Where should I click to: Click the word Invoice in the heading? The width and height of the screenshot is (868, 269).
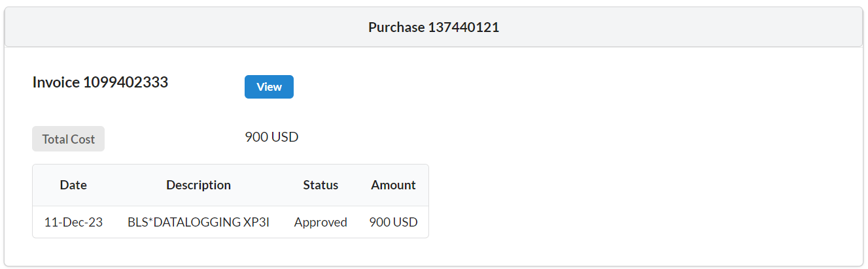coord(56,82)
